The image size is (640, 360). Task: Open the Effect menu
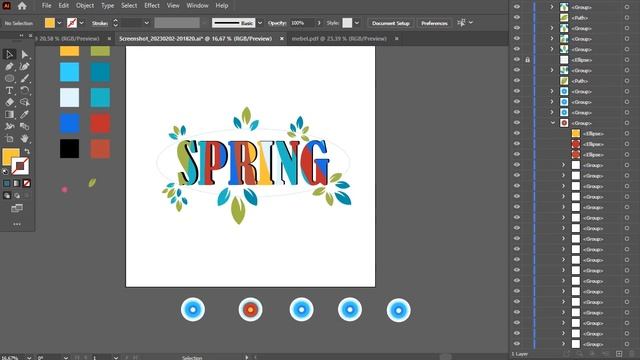152,6
